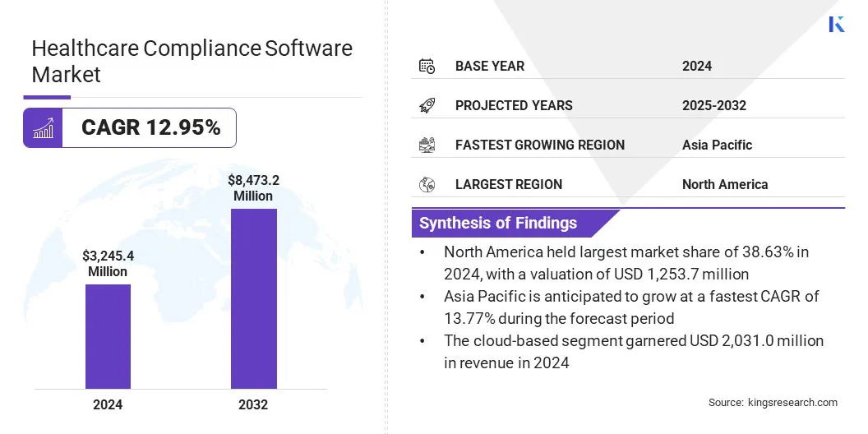This screenshot has width=868, height=434.
Task: Click the 2025-2032 projected years value
Action: [x=713, y=105]
